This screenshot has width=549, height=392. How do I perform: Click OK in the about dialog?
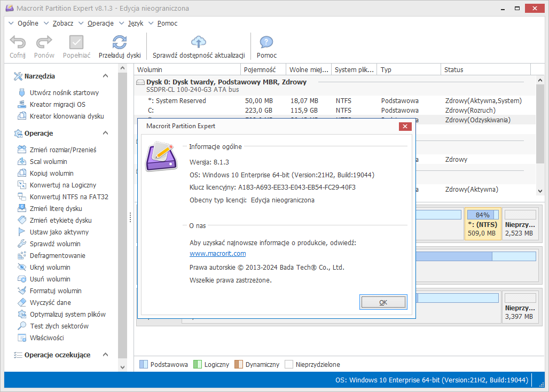point(383,302)
